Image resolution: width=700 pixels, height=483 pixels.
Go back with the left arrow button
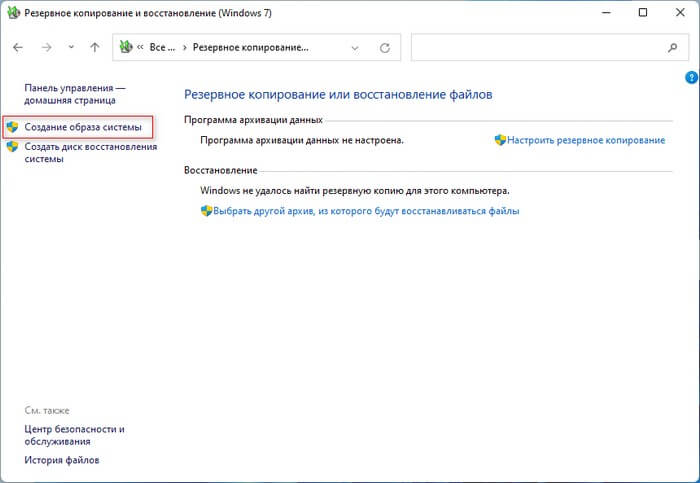[18, 47]
